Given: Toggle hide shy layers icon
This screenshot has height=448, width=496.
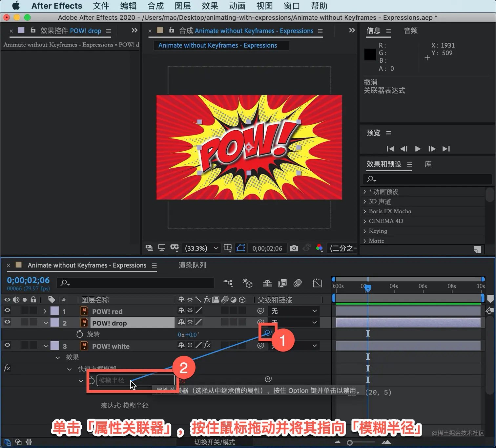Looking at the screenshot, I should click(x=267, y=283).
